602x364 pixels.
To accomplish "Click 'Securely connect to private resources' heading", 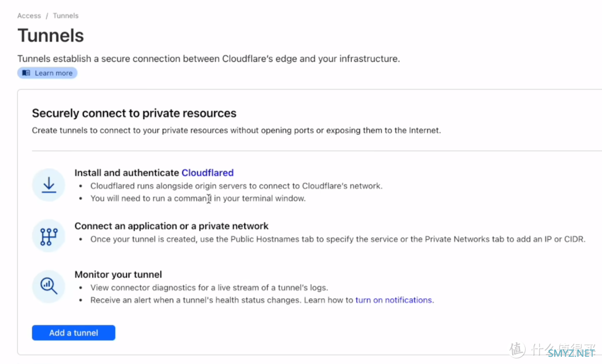I will point(134,113).
